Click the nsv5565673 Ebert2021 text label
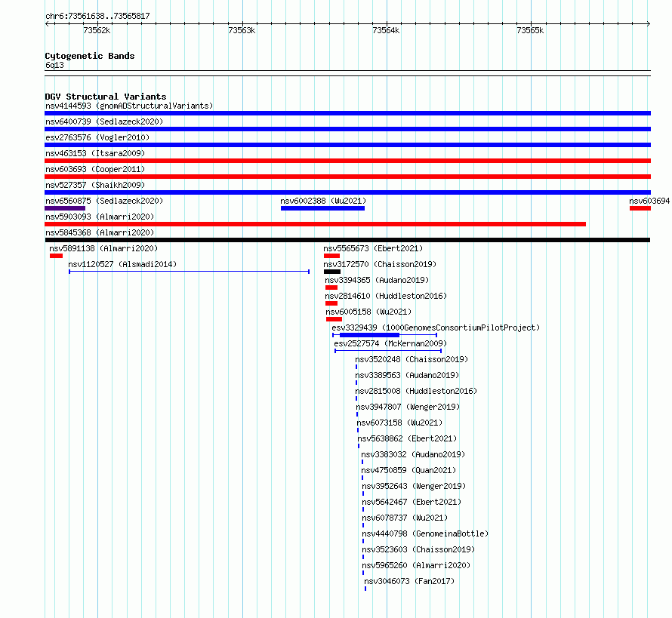This screenshot has height=618, width=672. pyautogui.click(x=373, y=248)
